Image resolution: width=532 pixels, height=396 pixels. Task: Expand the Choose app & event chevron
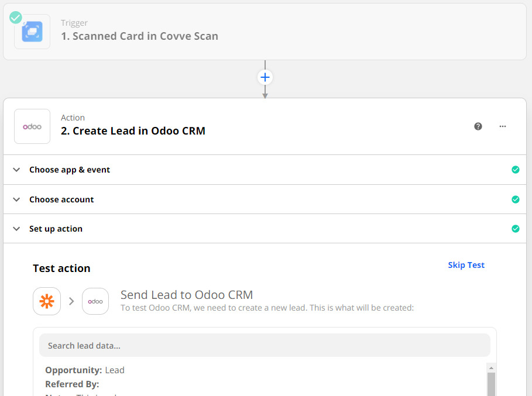[x=16, y=170]
